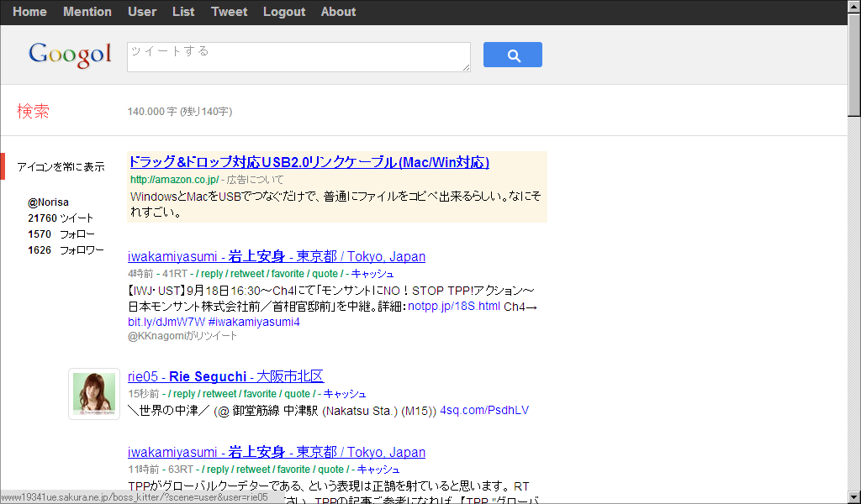Image resolution: width=861 pixels, height=504 pixels.
Task: Reply to the 4時間前 iwakamiyasumi tweet
Action: coord(212,273)
